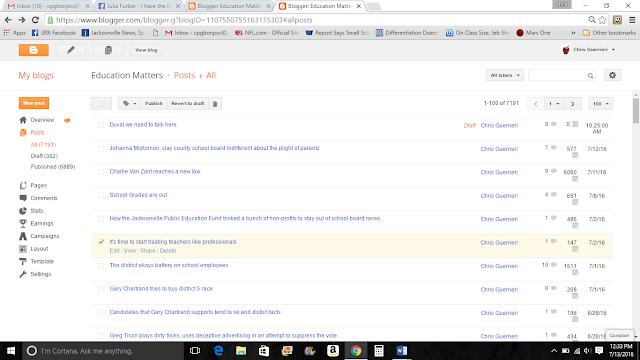Click the Earnings trophy icon
Image resolution: width=640 pixels, height=360 pixels.
(x=23, y=223)
